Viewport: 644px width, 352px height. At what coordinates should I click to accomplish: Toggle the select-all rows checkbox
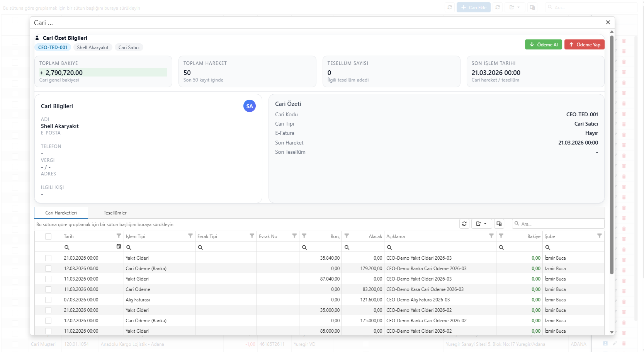click(48, 236)
